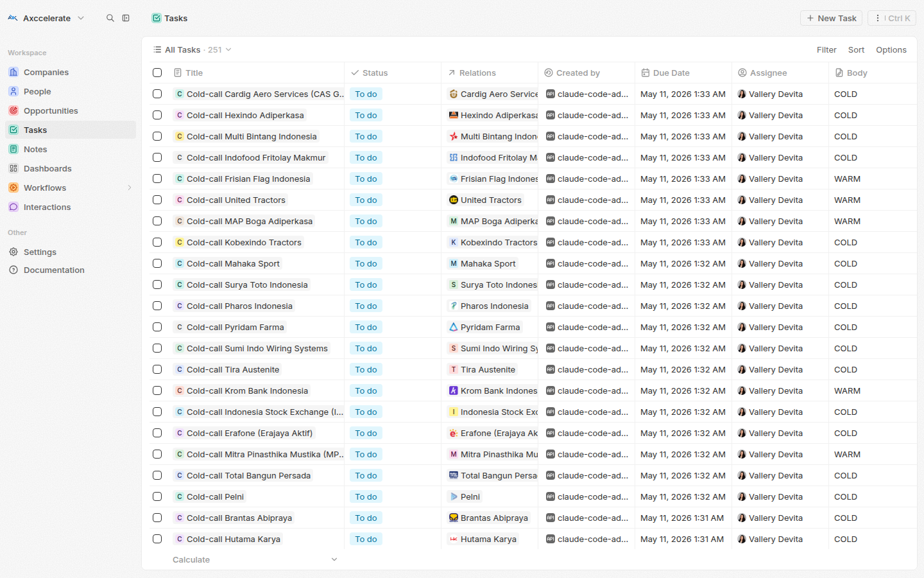Click the Filter button
The image size is (924, 578).
click(x=826, y=49)
